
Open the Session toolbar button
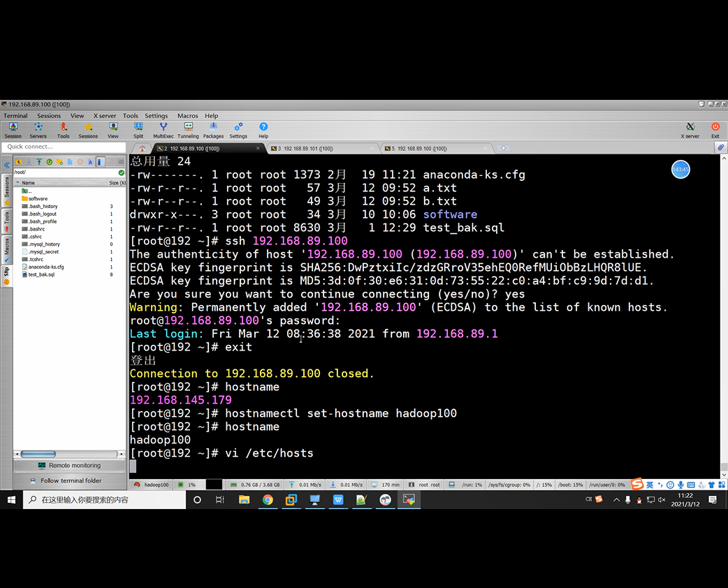tap(13, 130)
